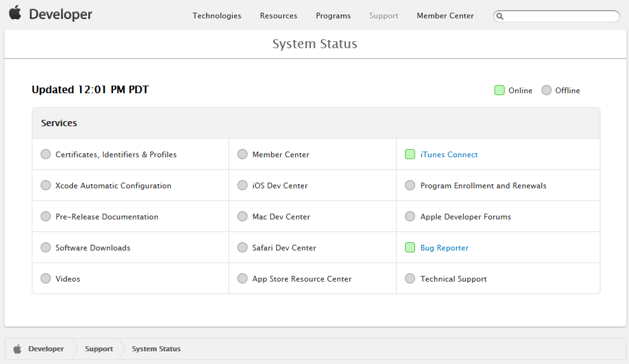
Task: Click the Certificates, Identifiers & Profiles label
Action: point(116,155)
